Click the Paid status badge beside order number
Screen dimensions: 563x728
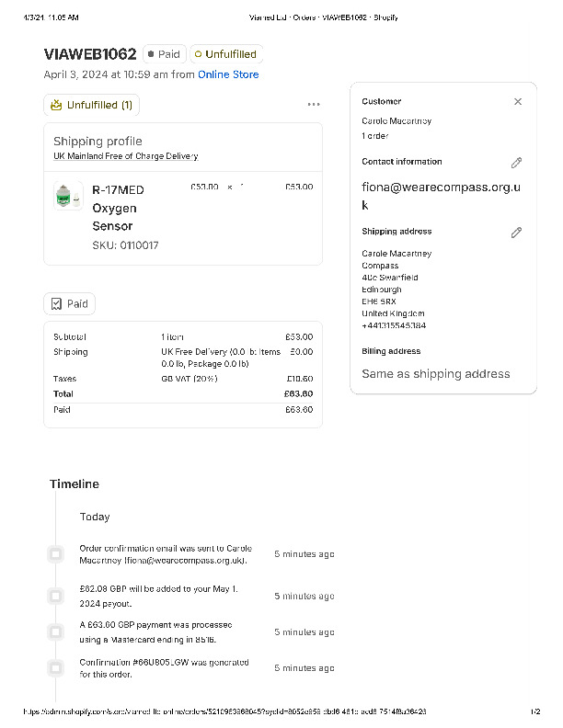165,54
